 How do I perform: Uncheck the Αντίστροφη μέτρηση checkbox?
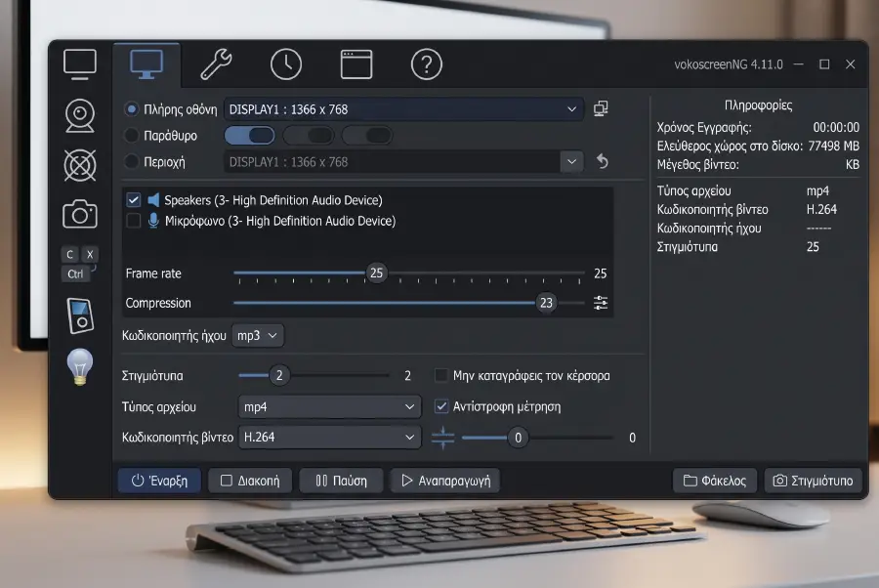pos(441,406)
